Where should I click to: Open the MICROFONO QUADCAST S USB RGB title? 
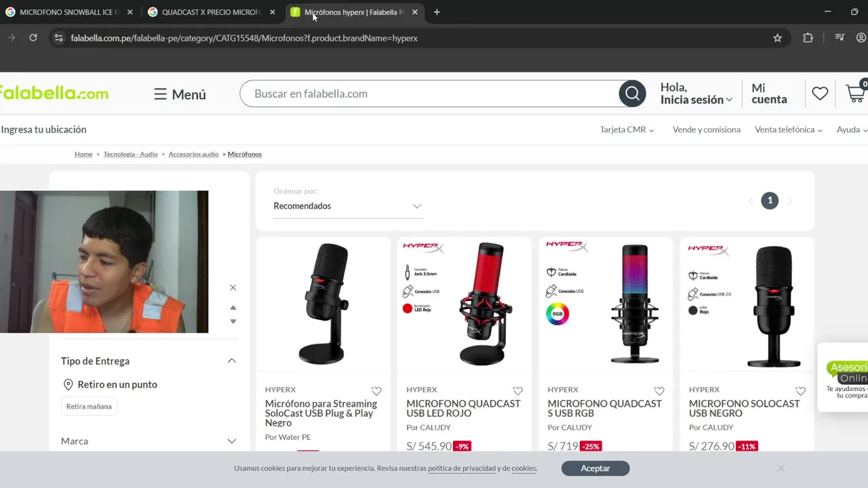[x=604, y=408]
